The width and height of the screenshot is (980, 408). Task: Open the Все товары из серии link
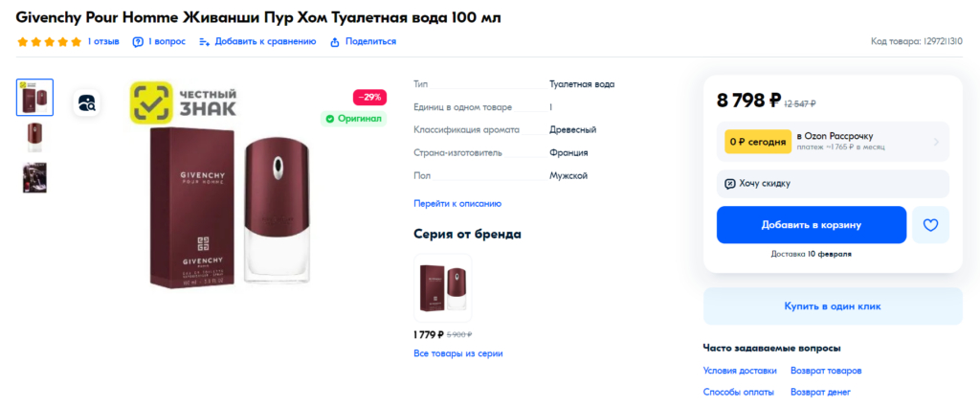point(457,353)
